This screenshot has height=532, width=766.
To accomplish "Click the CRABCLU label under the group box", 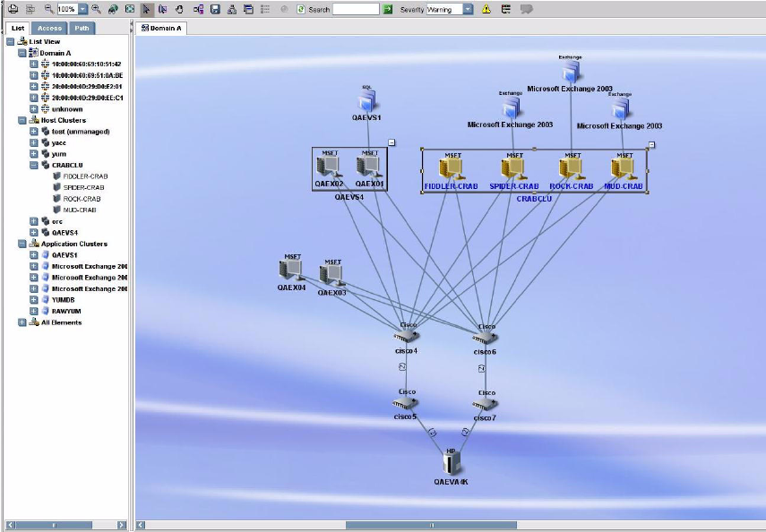I will [534, 199].
